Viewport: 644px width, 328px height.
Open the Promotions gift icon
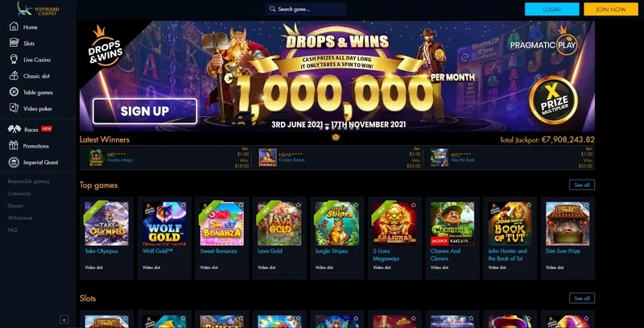point(14,145)
